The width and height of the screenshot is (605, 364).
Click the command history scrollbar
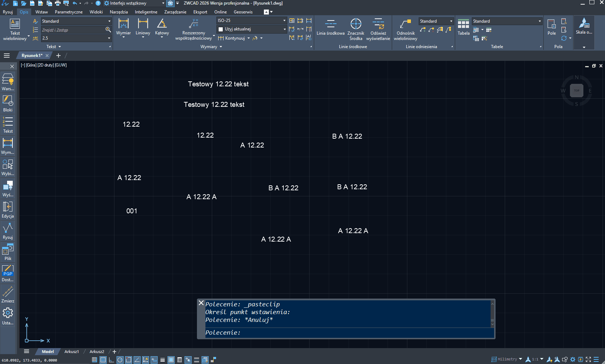click(x=492, y=313)
